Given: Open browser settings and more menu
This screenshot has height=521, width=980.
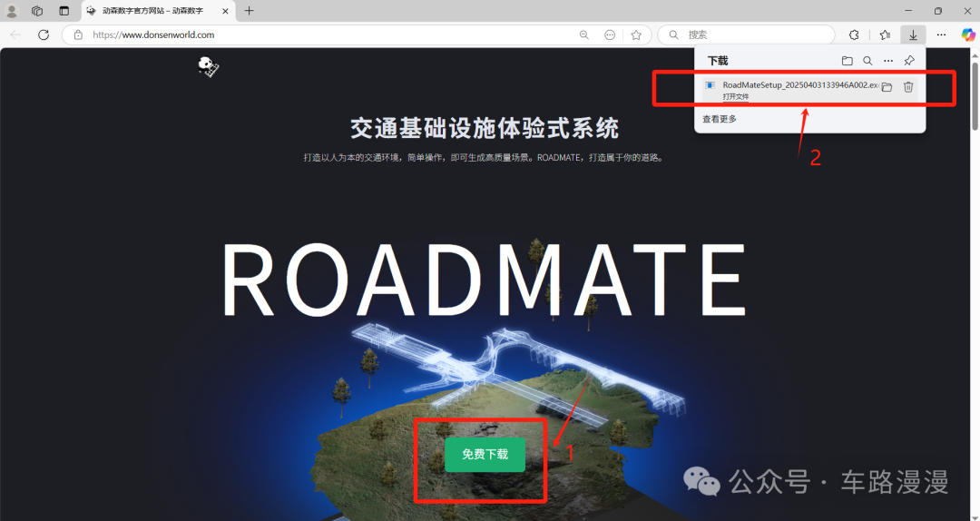Looking at the screenshot, I should (941, 35).
